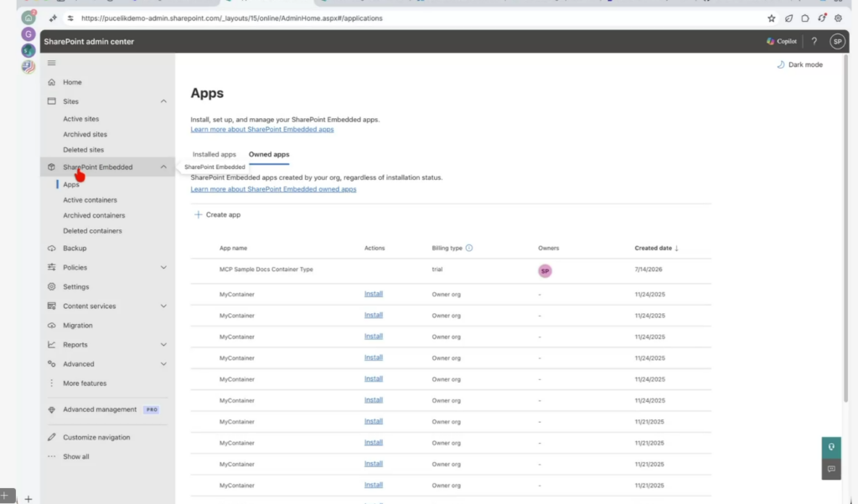Screen dimensions: 858x504
Task: Click the App name column header
Action: pos(233,248)
